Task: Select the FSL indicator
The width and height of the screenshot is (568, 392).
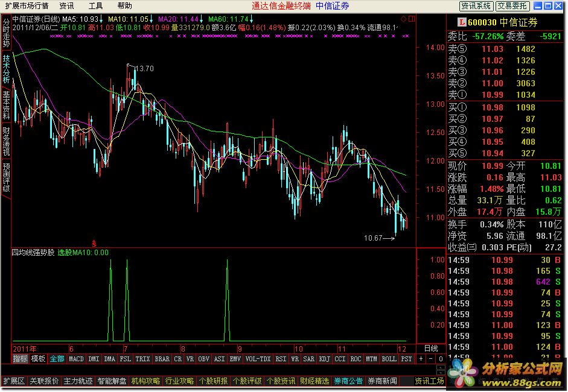Action: click(126, 359)
